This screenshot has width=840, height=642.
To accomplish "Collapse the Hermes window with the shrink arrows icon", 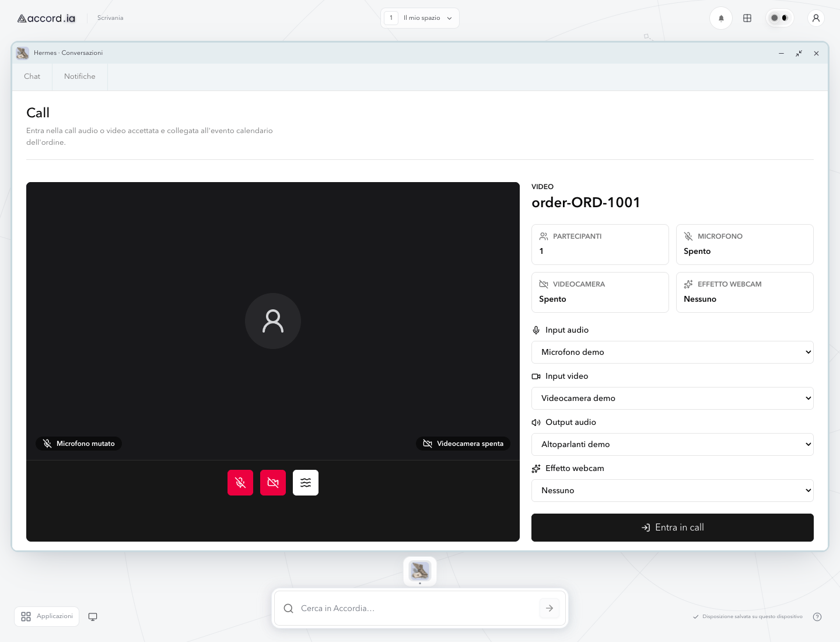I will click(799, 53).
